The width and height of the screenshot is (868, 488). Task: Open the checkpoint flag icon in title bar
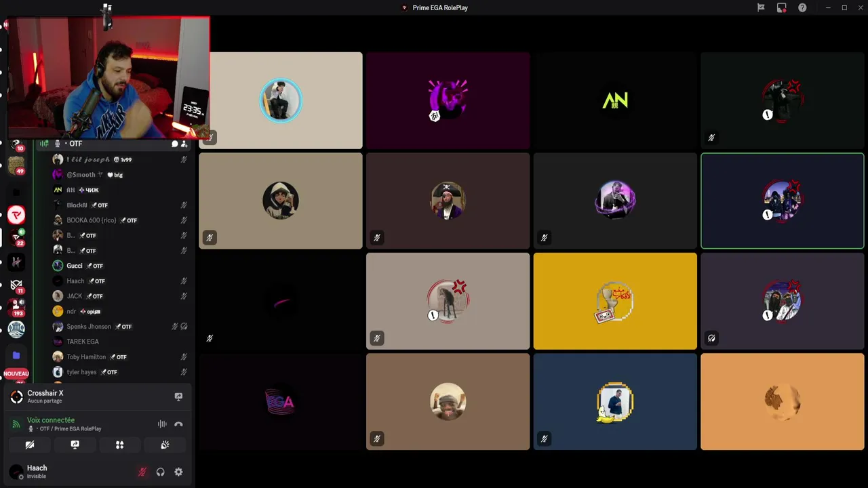(761, 7)
